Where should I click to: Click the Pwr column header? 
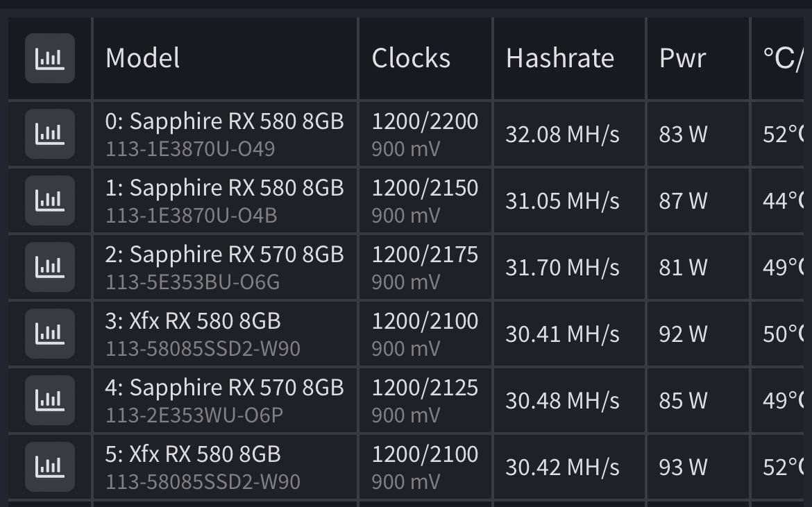tap(682, 58)
